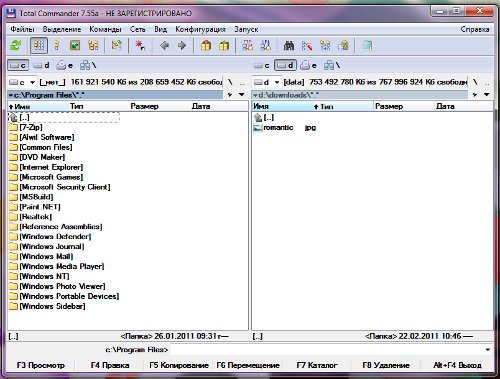The width and height of the screenshot is (500, 379).
Task: Click F7 Каталог button
Action: pos(317,365)
